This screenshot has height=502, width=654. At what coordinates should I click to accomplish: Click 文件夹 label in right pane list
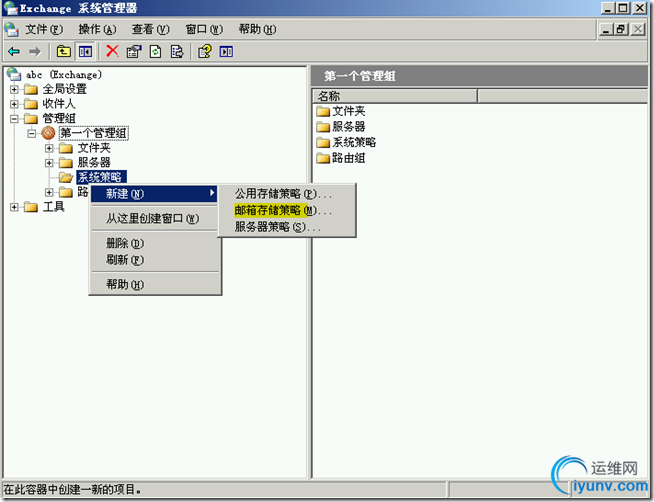pos(349,111)
